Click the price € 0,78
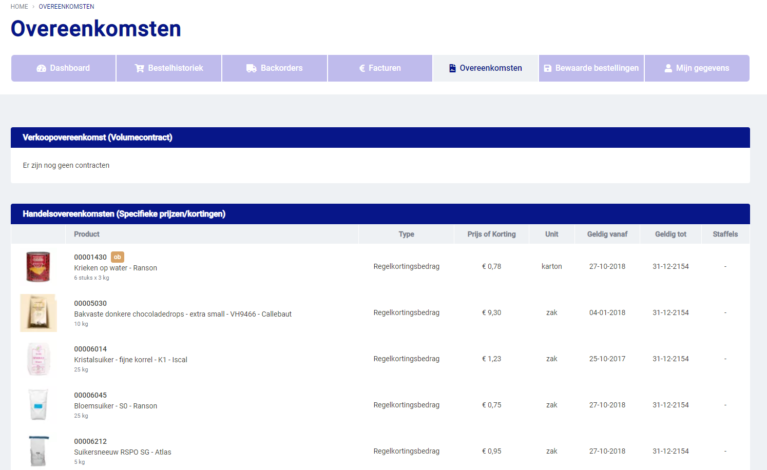The image size is (767, 470). (491, 267)
